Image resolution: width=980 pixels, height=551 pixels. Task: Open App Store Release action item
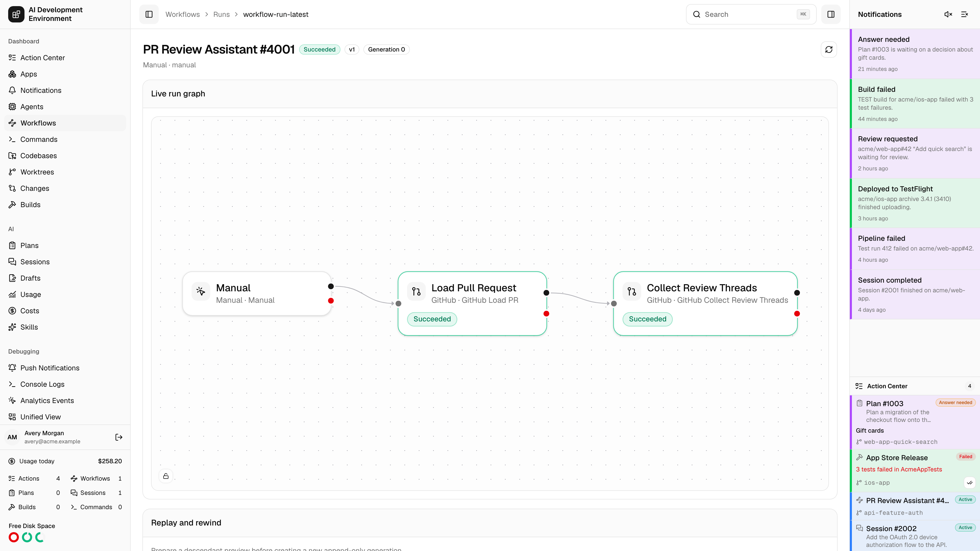[x=915, y=471]
